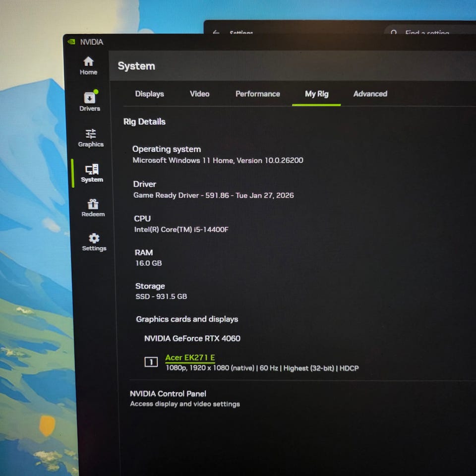Viewport: 476px width, 476px height.
Task: Open the Graphics settings sidebar icon
Action: (91, 138)
